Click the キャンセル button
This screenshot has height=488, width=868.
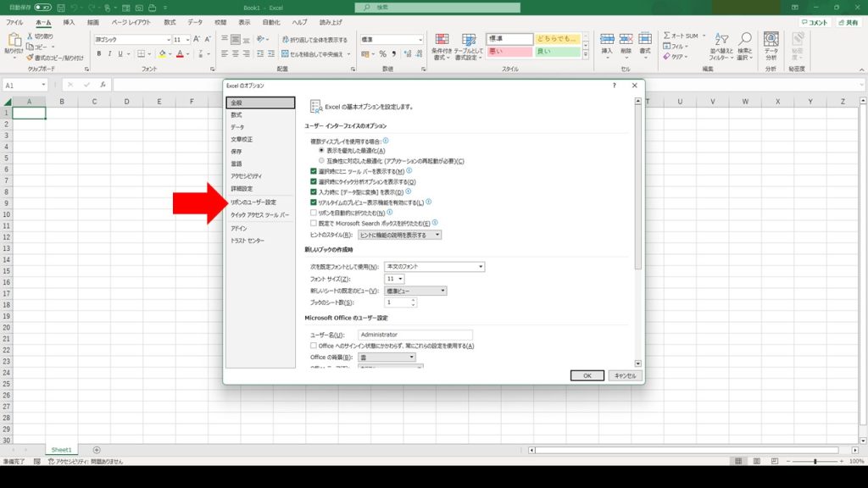(626, 375)
